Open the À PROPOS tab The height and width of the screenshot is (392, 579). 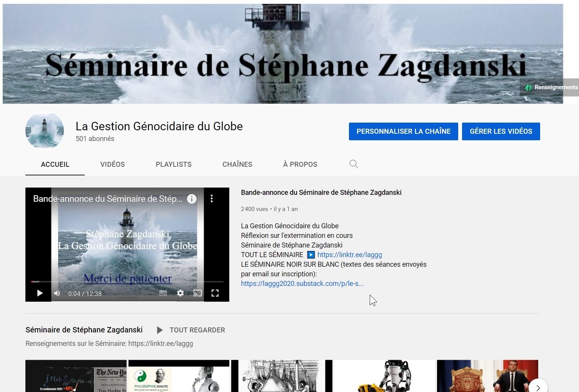pos(300,164)
